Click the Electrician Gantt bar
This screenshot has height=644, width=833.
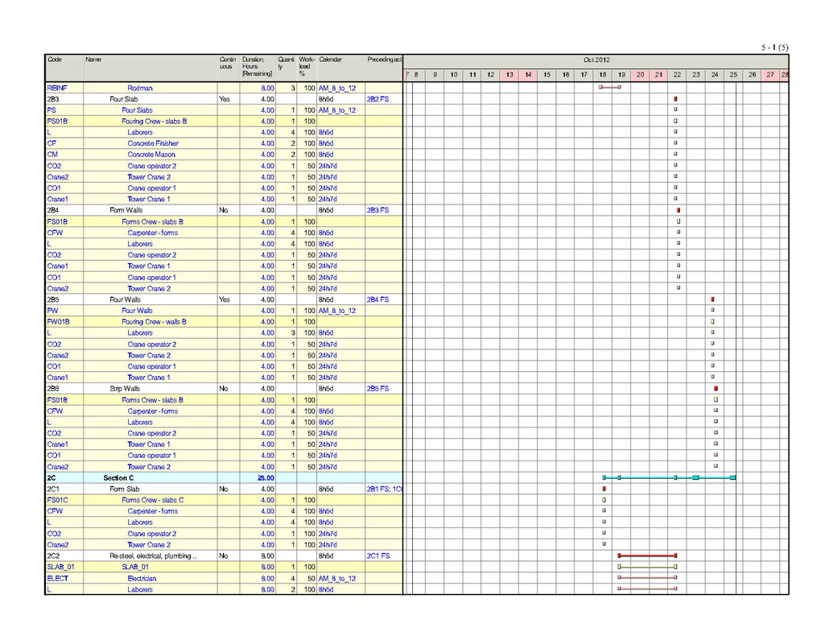click(647, 577)
